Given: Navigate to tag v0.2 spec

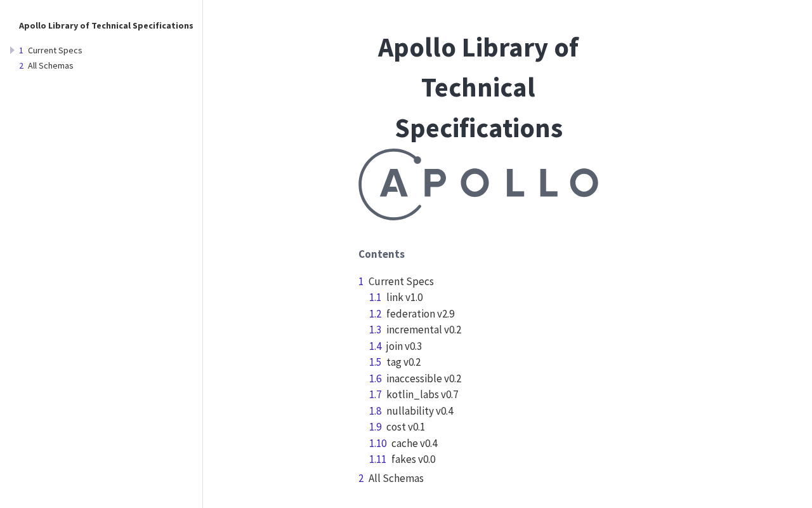Looking at the screenshot, I should 403,362.
